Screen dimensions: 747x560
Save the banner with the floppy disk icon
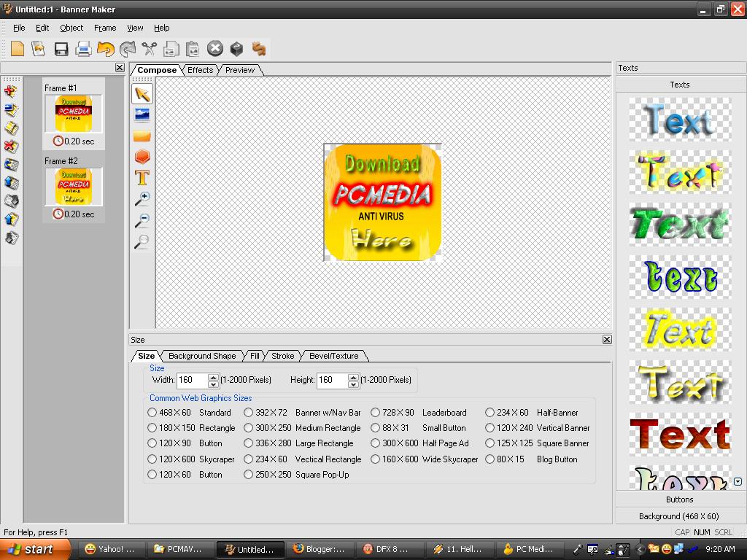click(x=61, y=49)
